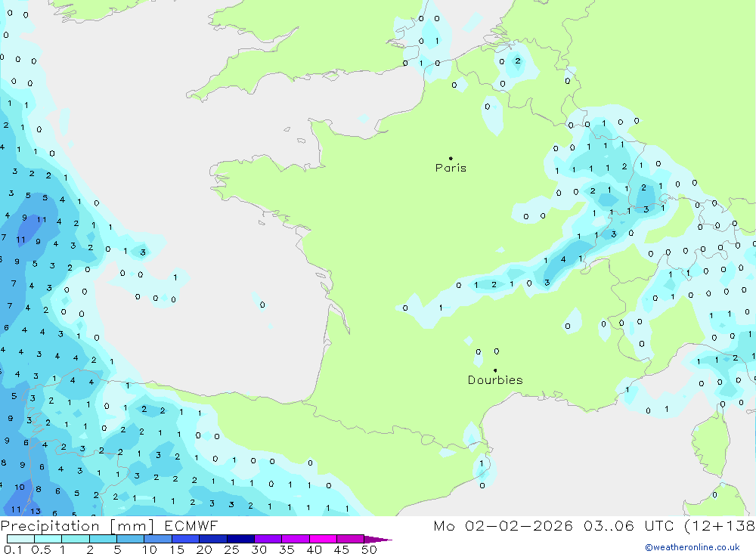Viewport: 756px width, 554px height.
Task: Select the 15 mm dark blue legend swatch
Action: [x=185, y=539]
